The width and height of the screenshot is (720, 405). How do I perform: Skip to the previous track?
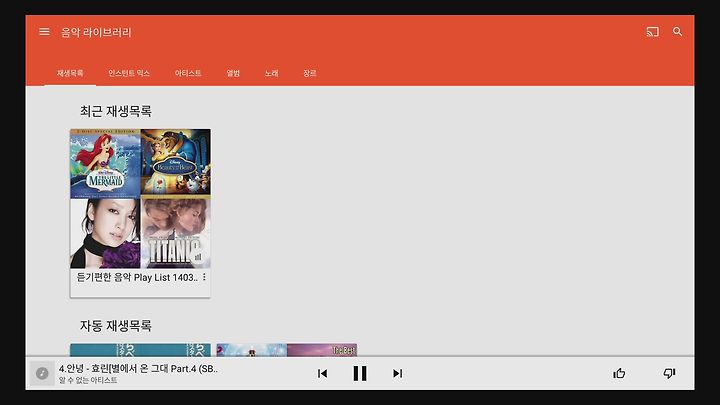point(322,373)
